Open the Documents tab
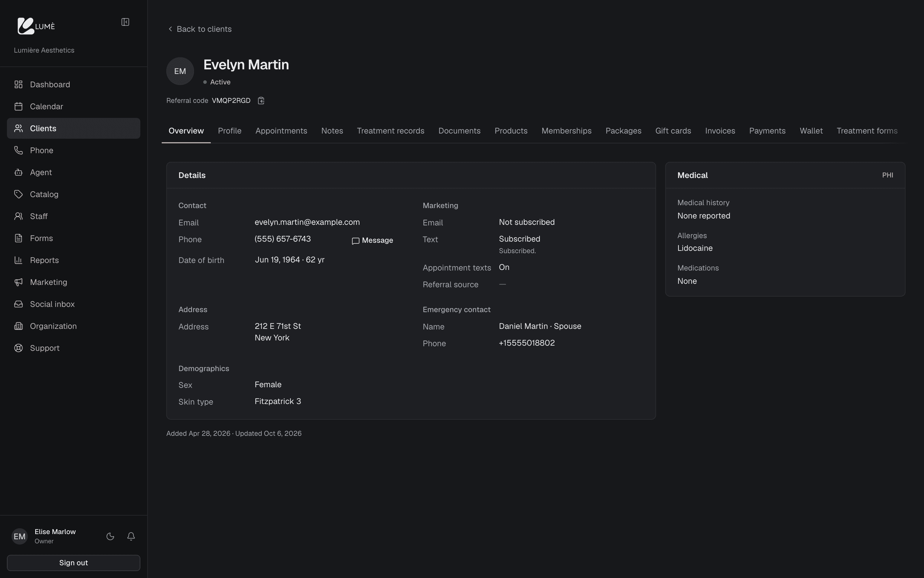The width and height of the screenshot is (924, 578). click(x=459, y=131)
